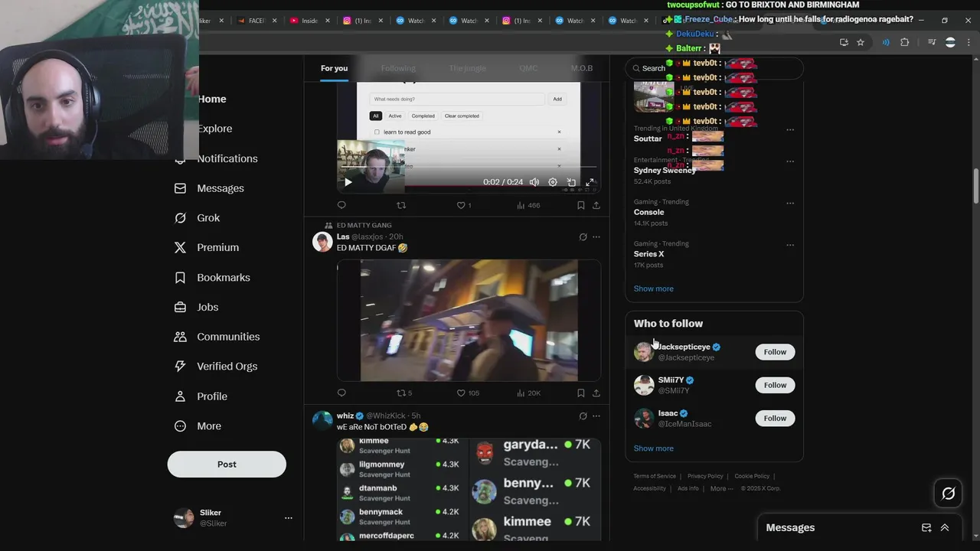Show more trends under Series X
This screenshot has width=980, height=551.
coord(653,289)
